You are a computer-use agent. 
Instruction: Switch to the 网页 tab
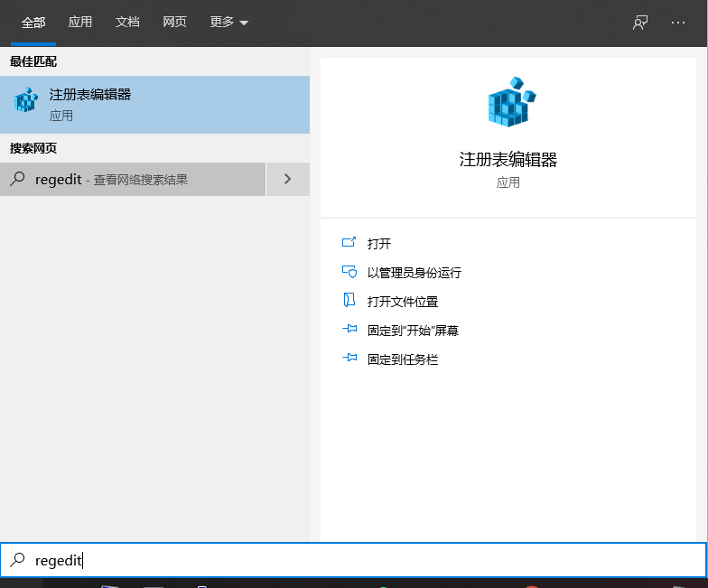click(x=175, y=22)
